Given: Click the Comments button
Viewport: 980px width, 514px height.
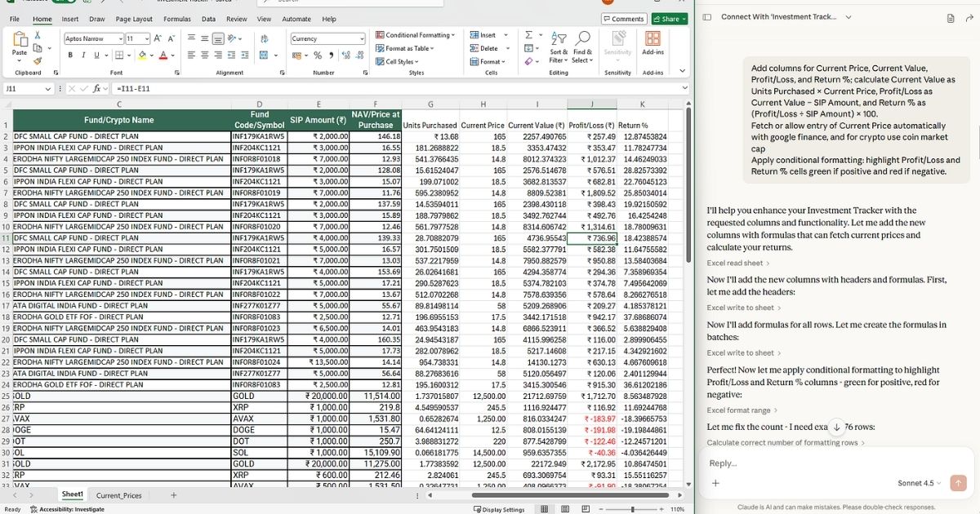Looking at the screenshot, I should (624, 19).
